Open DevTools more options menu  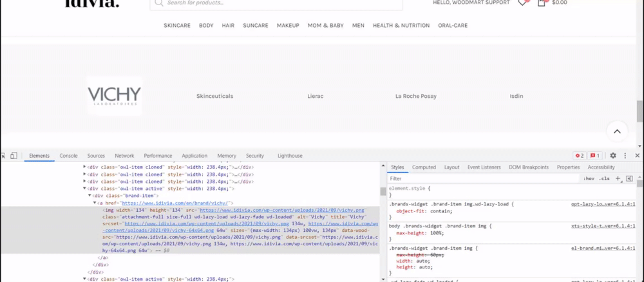625,156
